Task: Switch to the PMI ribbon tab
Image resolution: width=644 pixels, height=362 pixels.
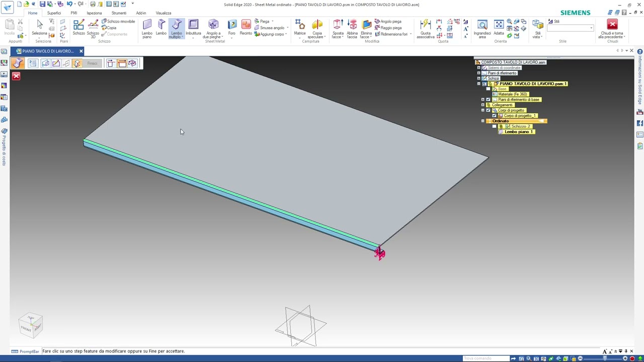Action: [73, 13]
